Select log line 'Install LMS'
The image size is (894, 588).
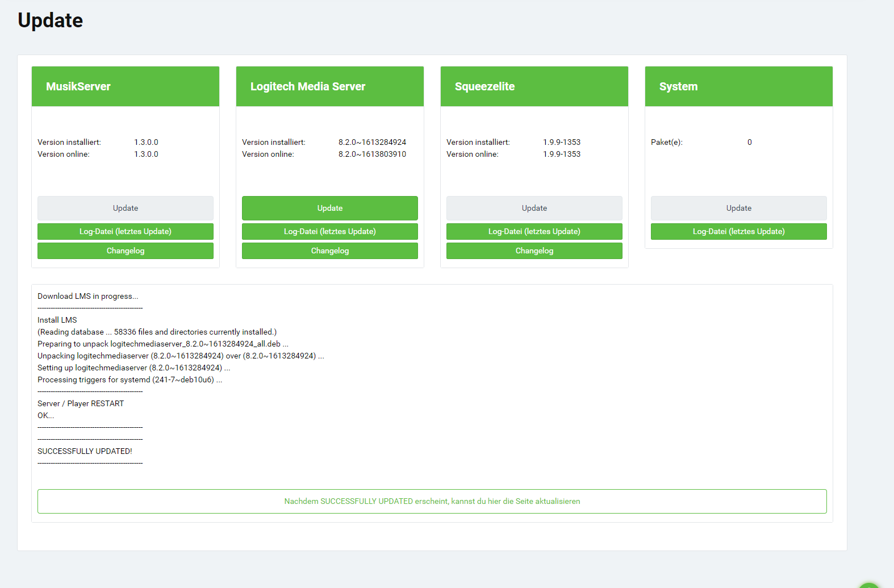tap(57, 320)
